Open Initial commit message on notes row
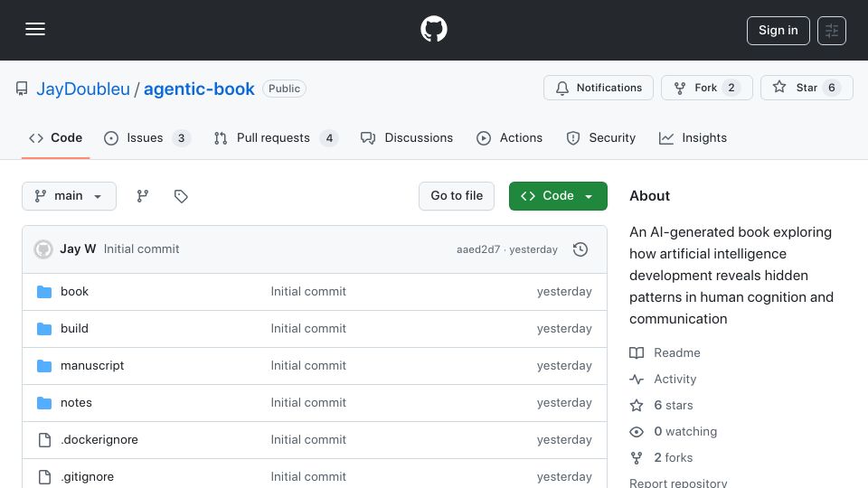This screenshot has width=868, height=488. (x=308, y=403)
